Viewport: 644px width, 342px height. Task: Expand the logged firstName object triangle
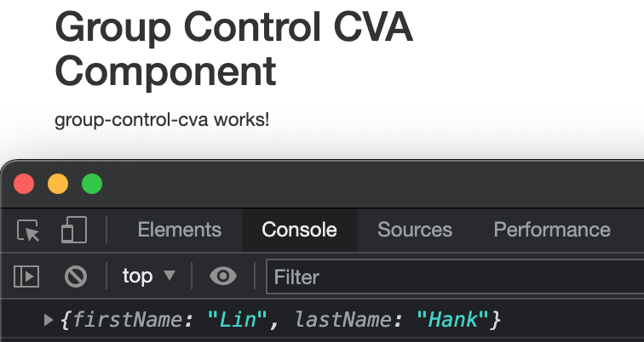click(x=49, y=320)
